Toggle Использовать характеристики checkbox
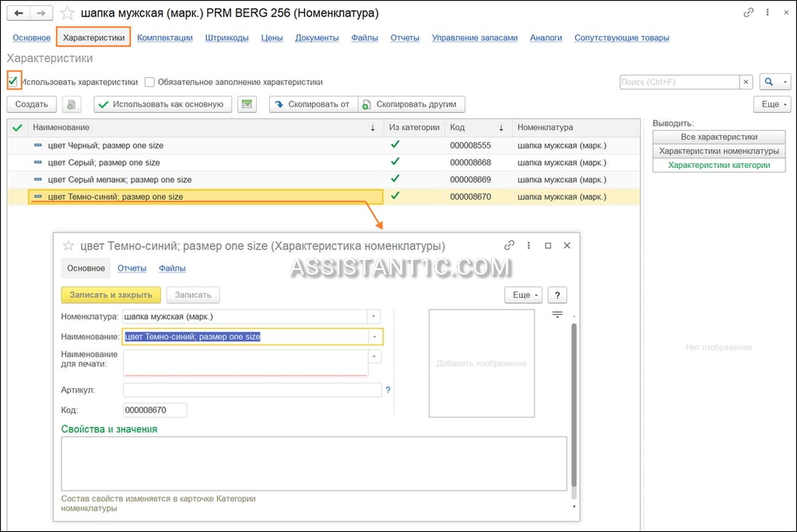This screenshot has height=532, width=797. coord(12,82)
